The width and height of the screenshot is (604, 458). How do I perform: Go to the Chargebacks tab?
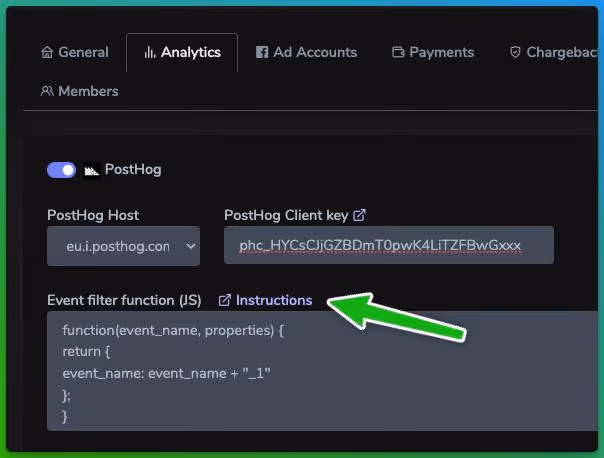point(554,52)
